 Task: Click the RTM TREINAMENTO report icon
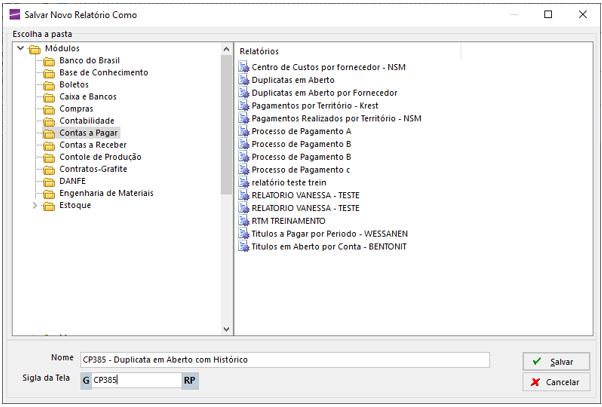pos(244,221)
